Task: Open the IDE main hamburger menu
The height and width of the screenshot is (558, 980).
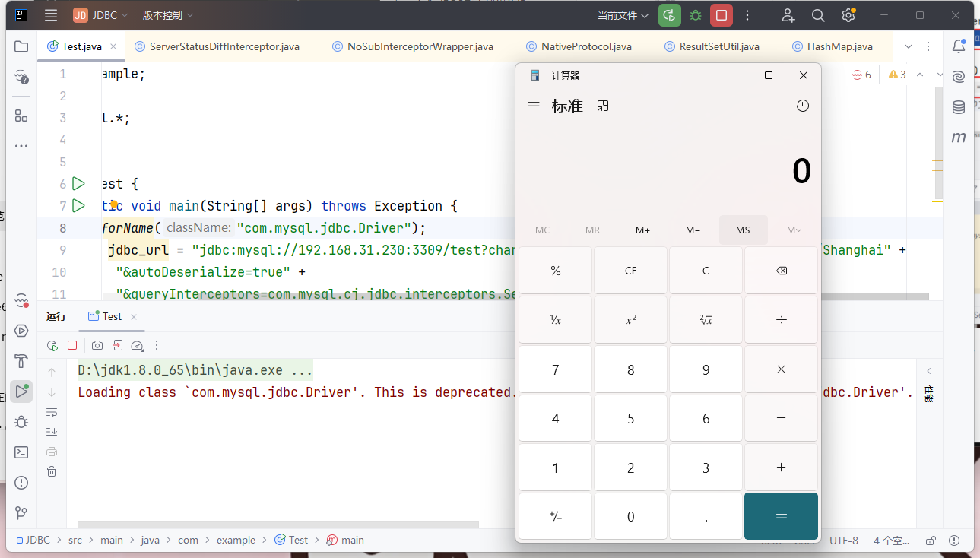Action: coord(50,15)
